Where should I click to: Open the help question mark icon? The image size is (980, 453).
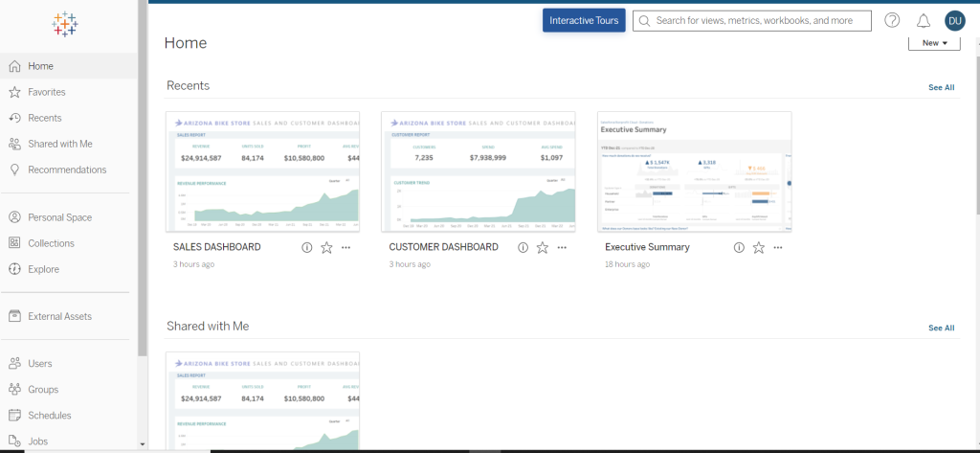pos(892,20)
